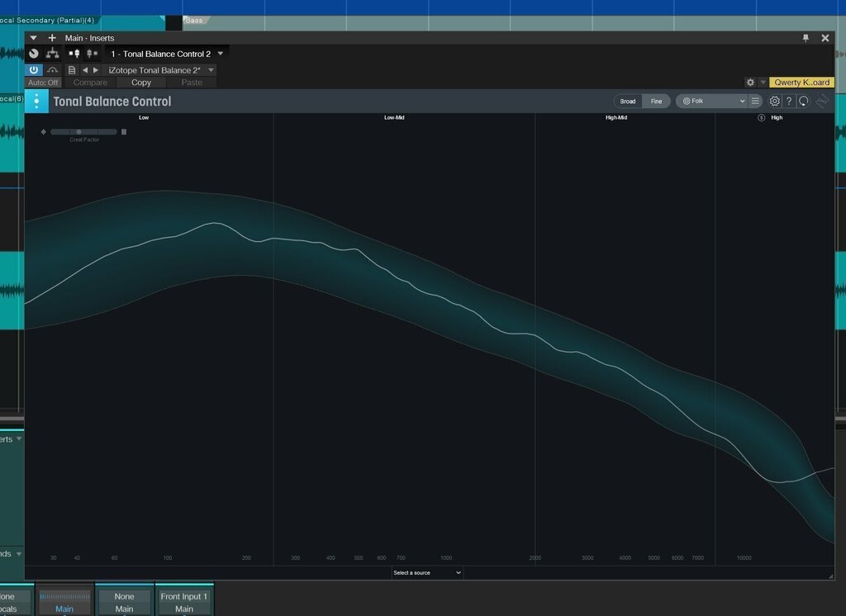Collapse the Main Inserts window menu arrow
Screen dimensions: 846x616
point(33,38)
